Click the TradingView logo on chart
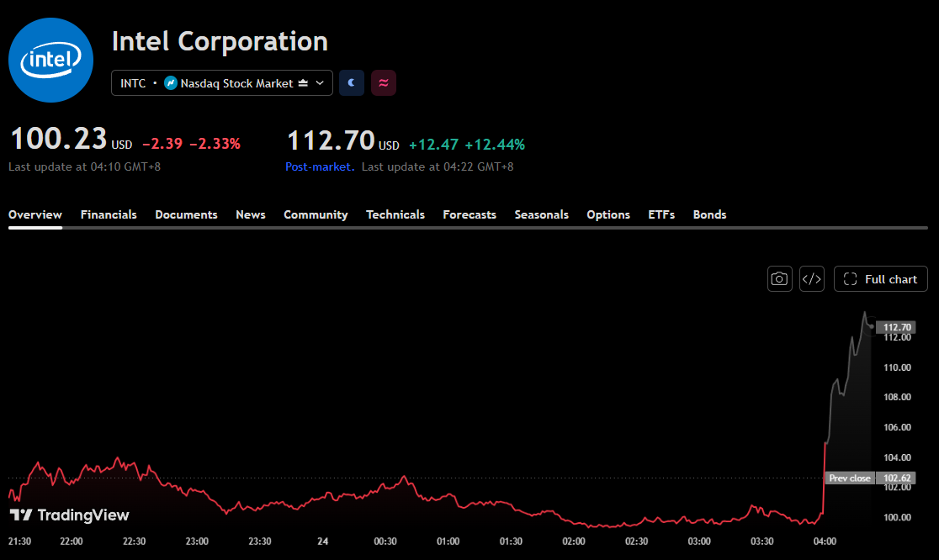Viewport: 939px width, 560px height. click(x=70, y=515)
